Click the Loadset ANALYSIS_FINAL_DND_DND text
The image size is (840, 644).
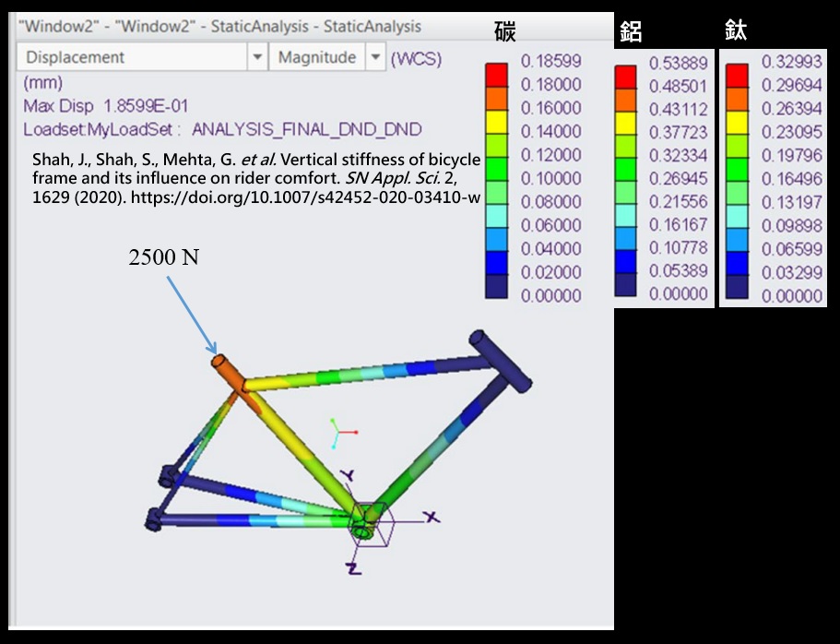pos(222,128)
